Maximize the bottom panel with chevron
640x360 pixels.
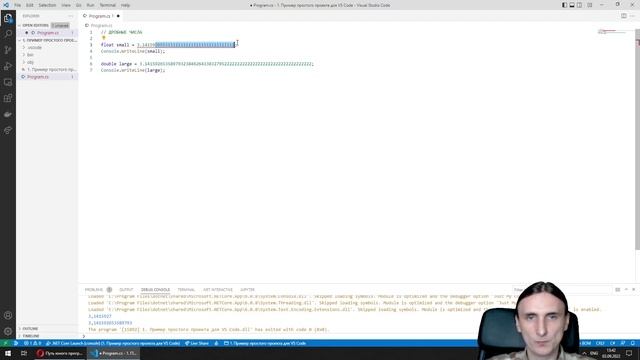pos(626,289)
